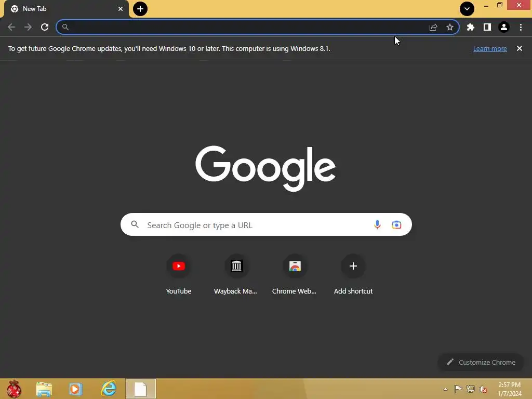Follow the Learn more link
This screenshot has height=399, width=532.
490,48
